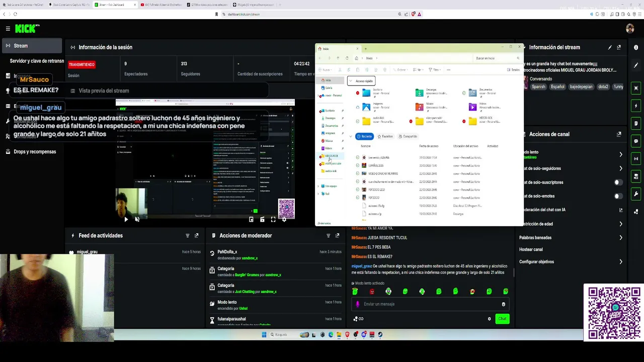Collapse the Acceso rápido section
Image resolution: width=644 pixels, height=362 pixels.
pyautogui.click(x=350, y=81)
